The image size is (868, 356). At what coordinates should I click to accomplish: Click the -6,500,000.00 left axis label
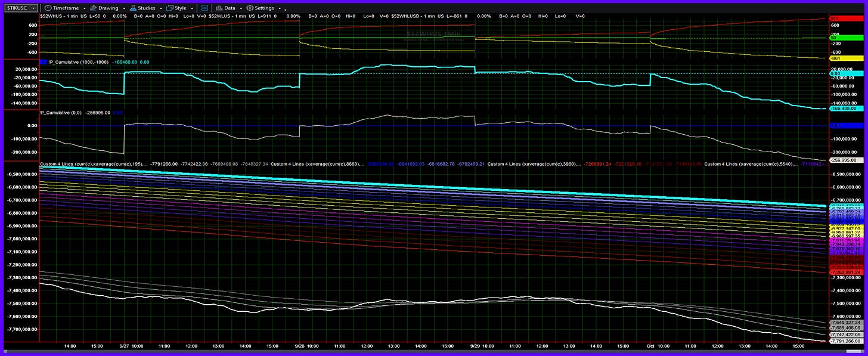click(21, 174)
